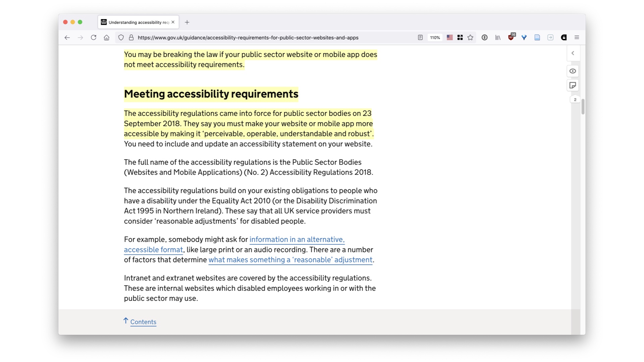Click the 'Meeting accessibility requirements' highlighted heading
644x362 pixels.
click(x=211, y=94)
